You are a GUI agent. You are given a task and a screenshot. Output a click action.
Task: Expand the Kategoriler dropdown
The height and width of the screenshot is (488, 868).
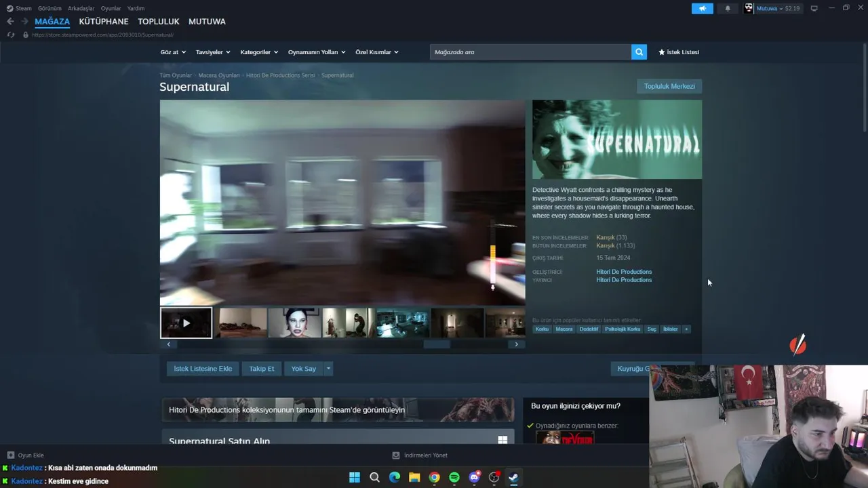click(258, 52)
